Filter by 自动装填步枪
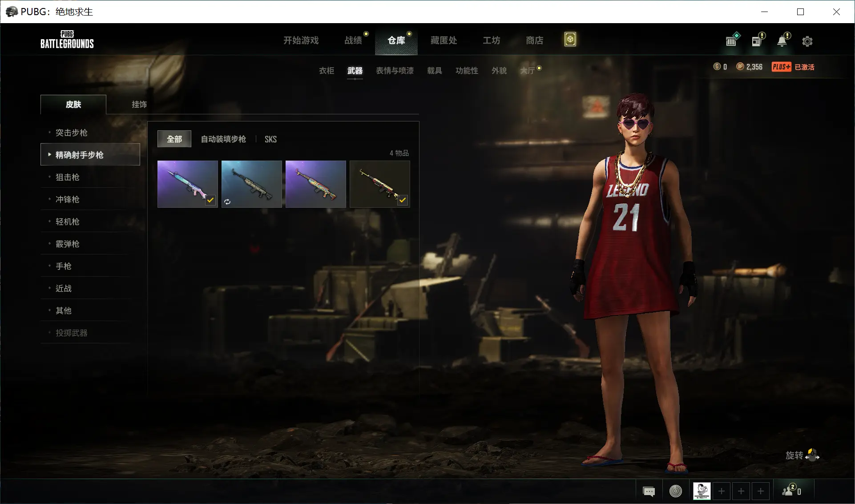This screenshot has height=504, width=855. click(223, 139)
